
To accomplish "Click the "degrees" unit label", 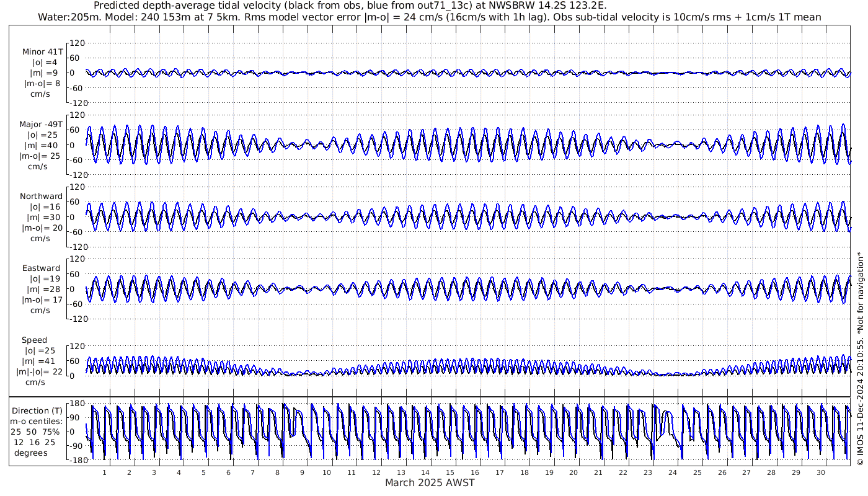I will click(31, 453).
